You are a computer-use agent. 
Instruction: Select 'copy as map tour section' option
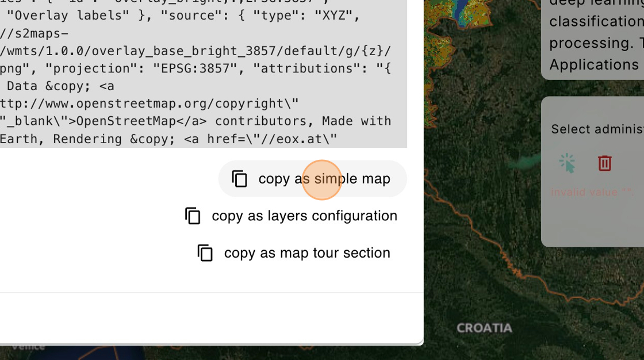306,252
